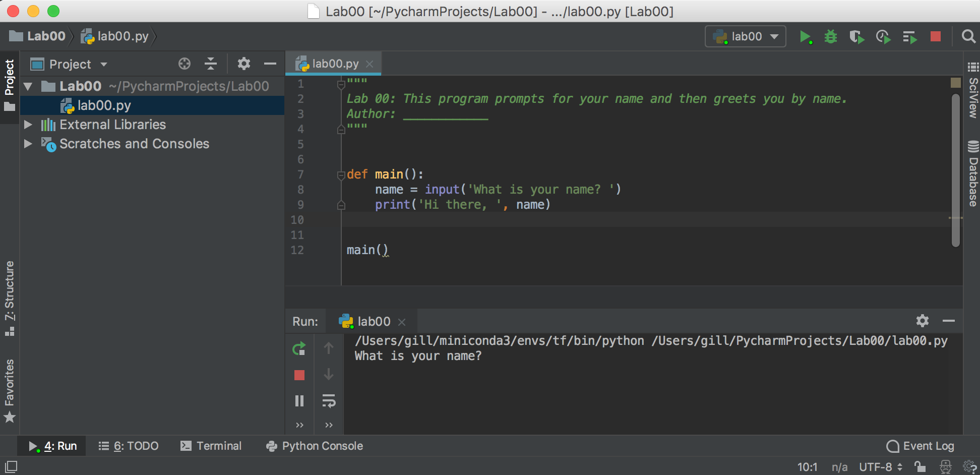Click the n/a line separator indicator
This screenshot has height=475, width=980.
(839, 467)
